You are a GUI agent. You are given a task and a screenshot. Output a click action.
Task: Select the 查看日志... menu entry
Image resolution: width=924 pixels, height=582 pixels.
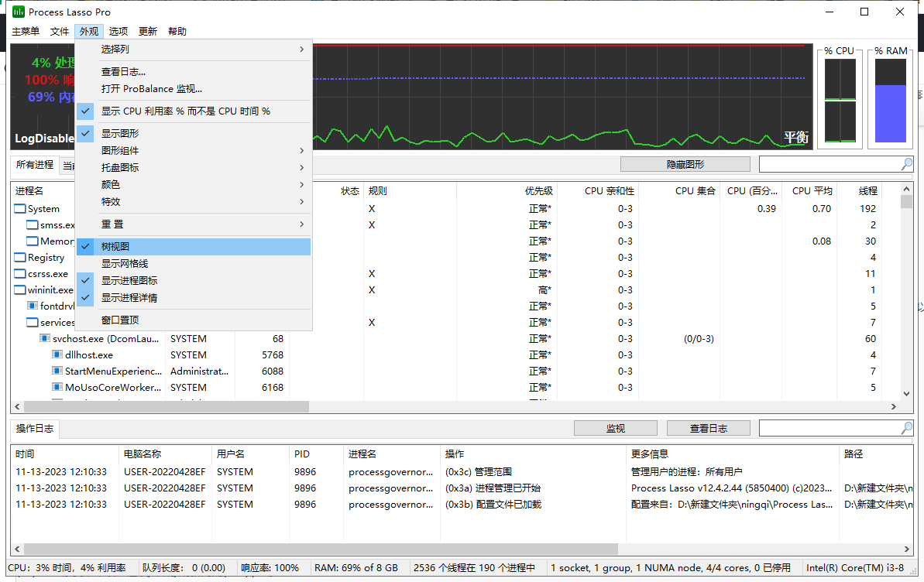click(x=194, y=72)
